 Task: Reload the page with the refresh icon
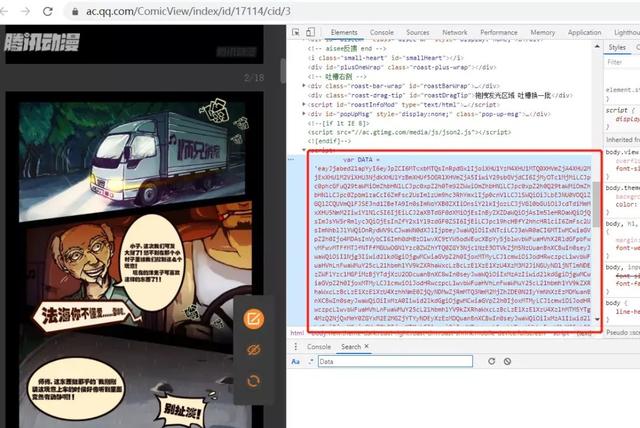[48, 11]
